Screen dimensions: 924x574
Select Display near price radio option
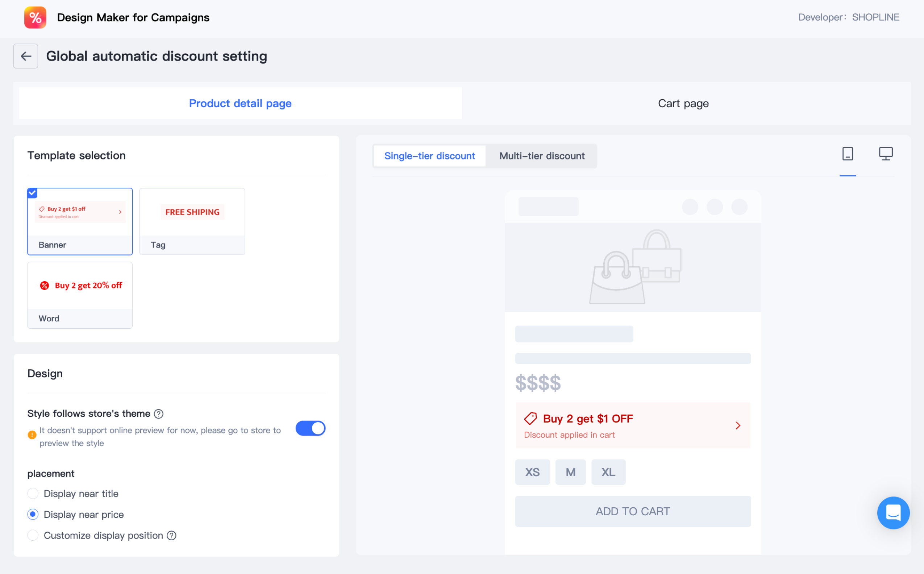33,515
